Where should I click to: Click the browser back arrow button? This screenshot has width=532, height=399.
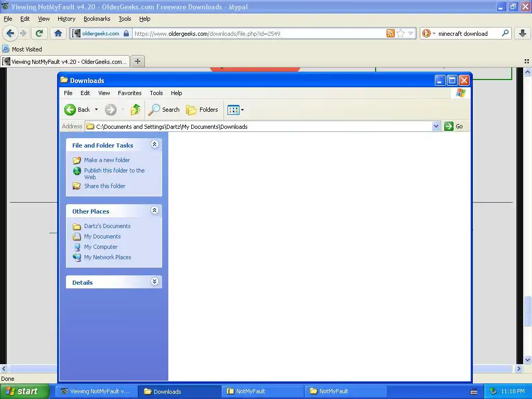coord(10,33)
